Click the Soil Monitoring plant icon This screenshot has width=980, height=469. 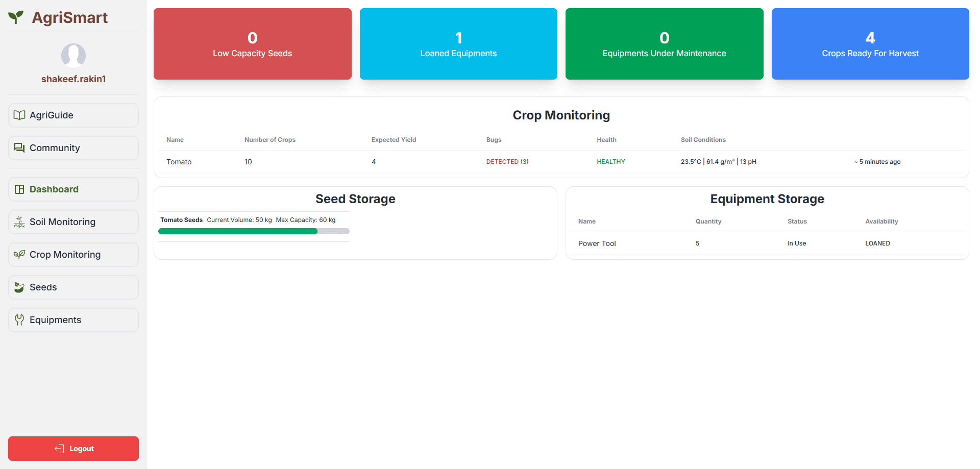(x=19, y=222)
